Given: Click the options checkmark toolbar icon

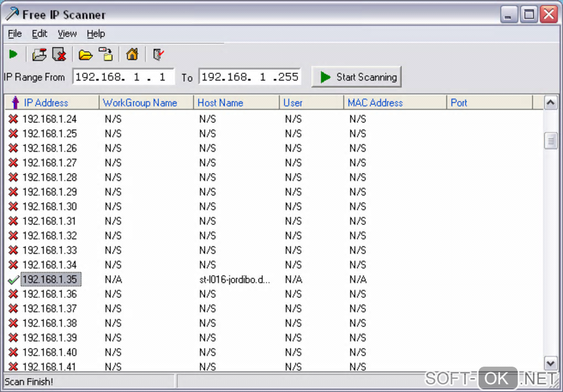Looking at the screenshot, I should 158,55.
